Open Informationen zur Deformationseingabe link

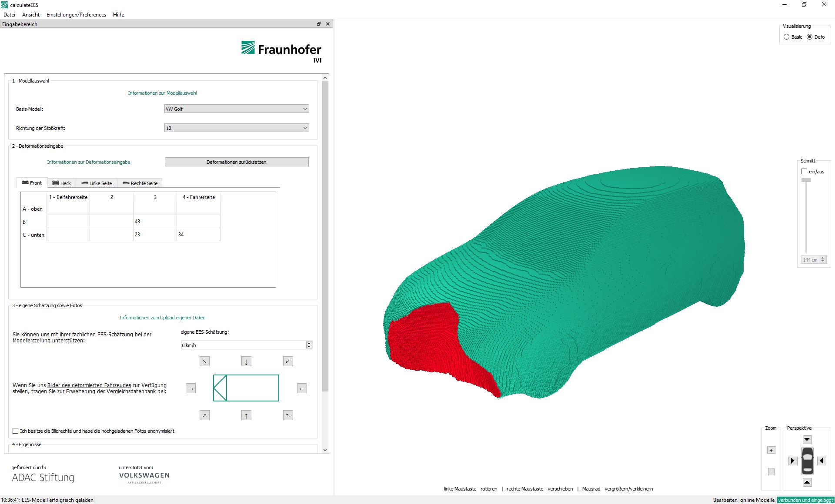pos(89,162)
